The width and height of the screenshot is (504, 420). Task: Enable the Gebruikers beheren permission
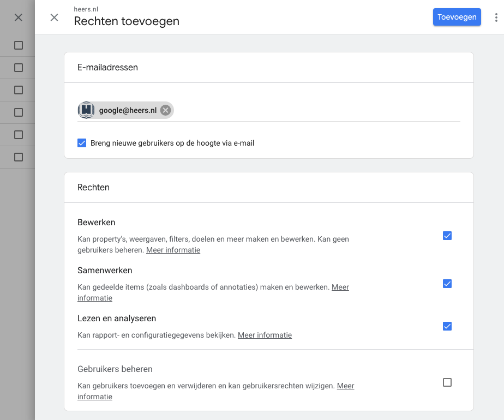(x=447, y=382)
